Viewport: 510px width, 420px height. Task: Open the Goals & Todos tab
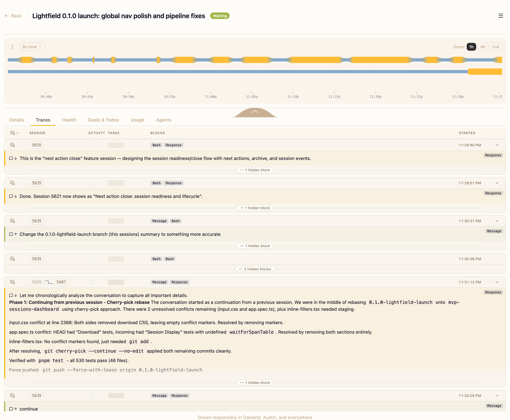(103, 120)
